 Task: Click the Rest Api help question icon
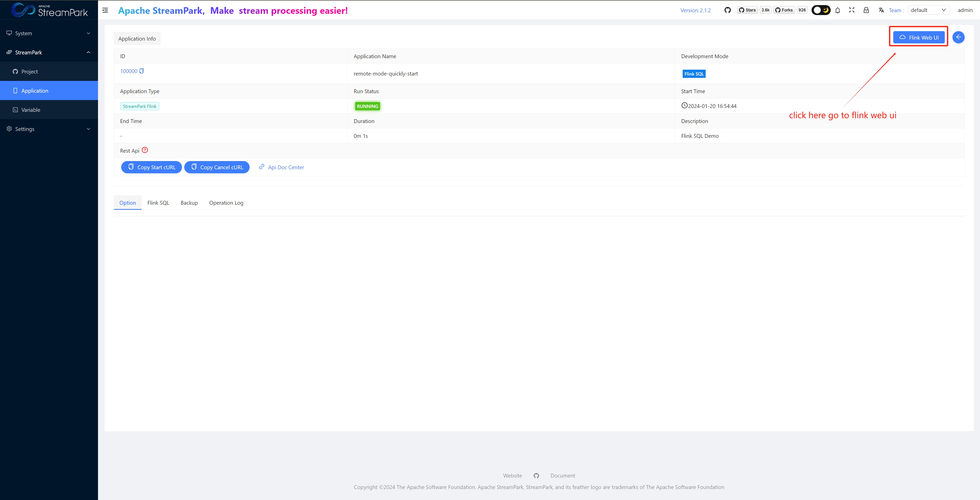point(145,150)
